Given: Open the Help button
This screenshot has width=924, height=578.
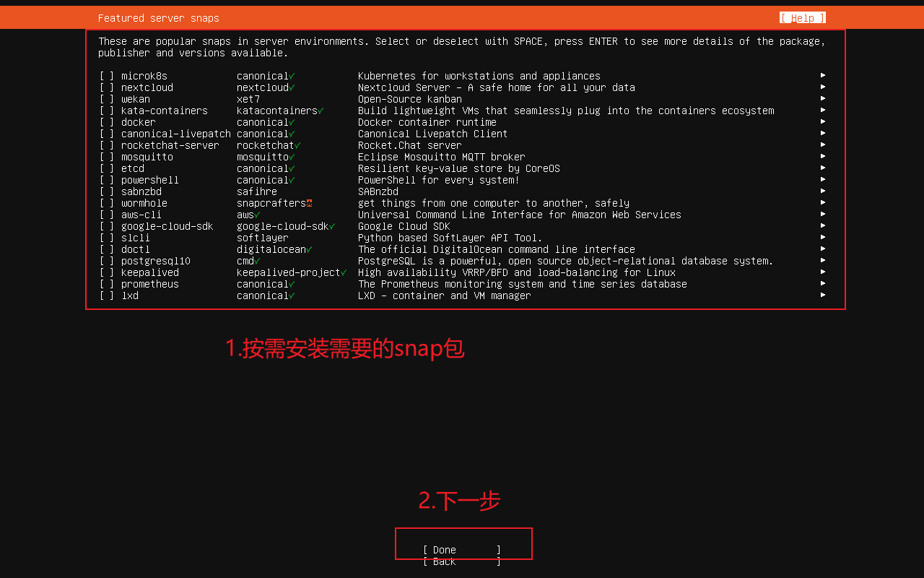Looking at the screenshot, I should point(803,18).
